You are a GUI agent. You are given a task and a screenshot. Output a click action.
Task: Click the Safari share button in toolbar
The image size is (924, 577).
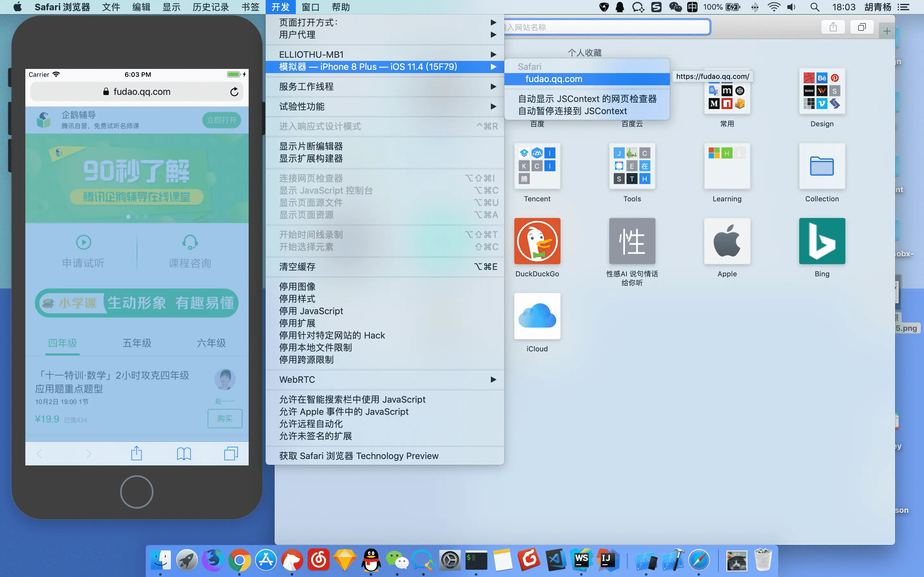[833, 27]
